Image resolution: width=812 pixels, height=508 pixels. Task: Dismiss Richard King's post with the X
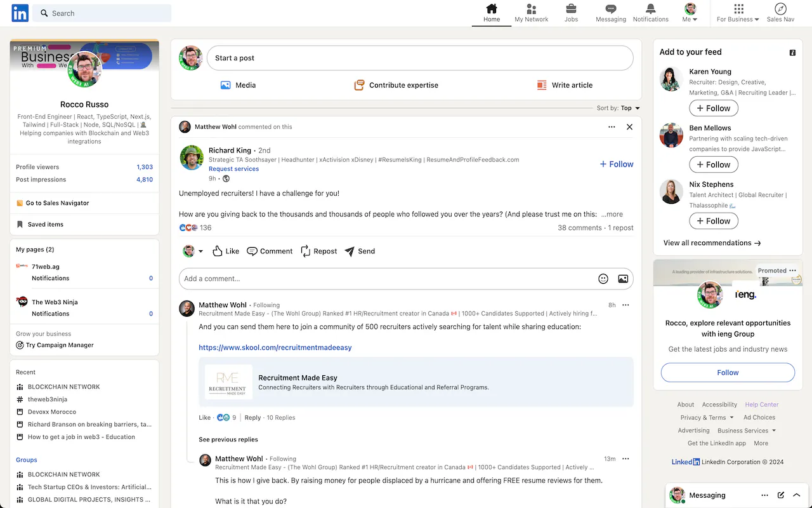coord(629,127)
